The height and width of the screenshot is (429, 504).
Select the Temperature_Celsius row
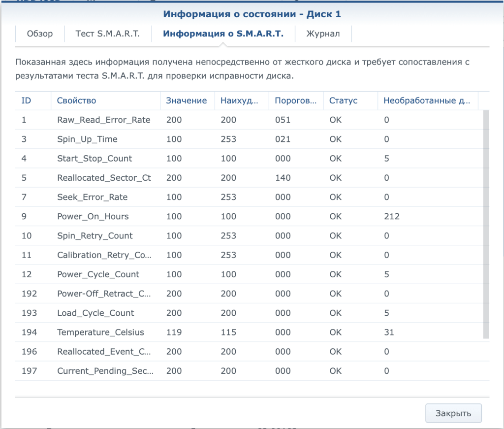[249, 332]
